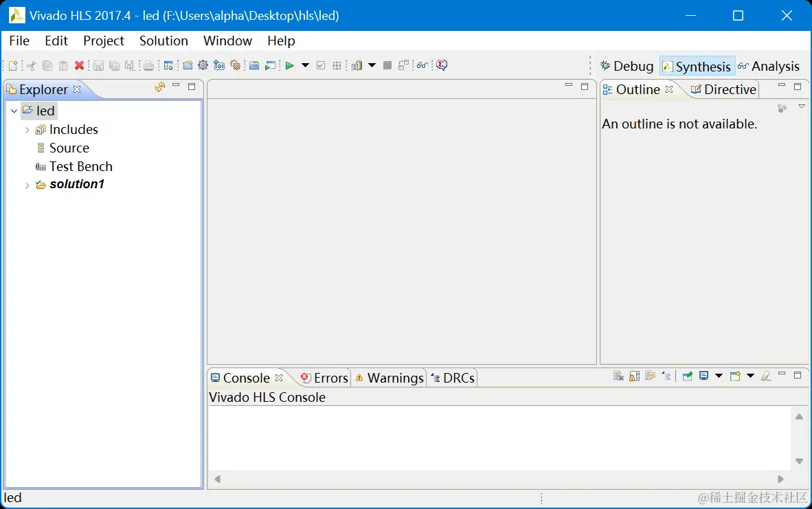Click the New Solution icon
Screen dimensions: 812x509
(219, 65)
